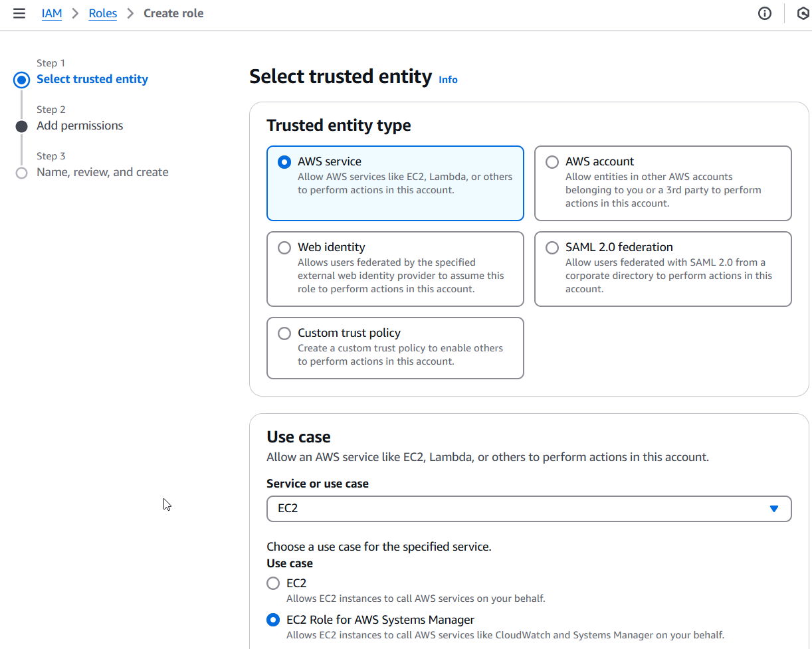Screen dimensions: 812x649
Task: Click the EC2 service combo box field
Action: tap(529, 509)
